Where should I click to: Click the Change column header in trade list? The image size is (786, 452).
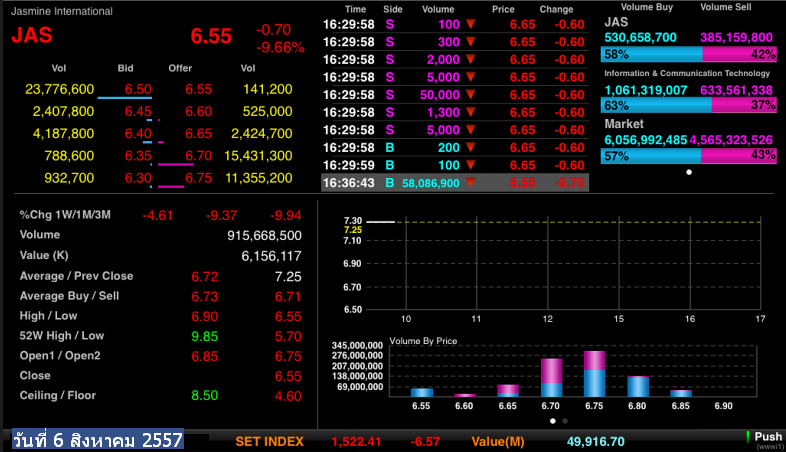pyautogui.click(x=556, y=9)
